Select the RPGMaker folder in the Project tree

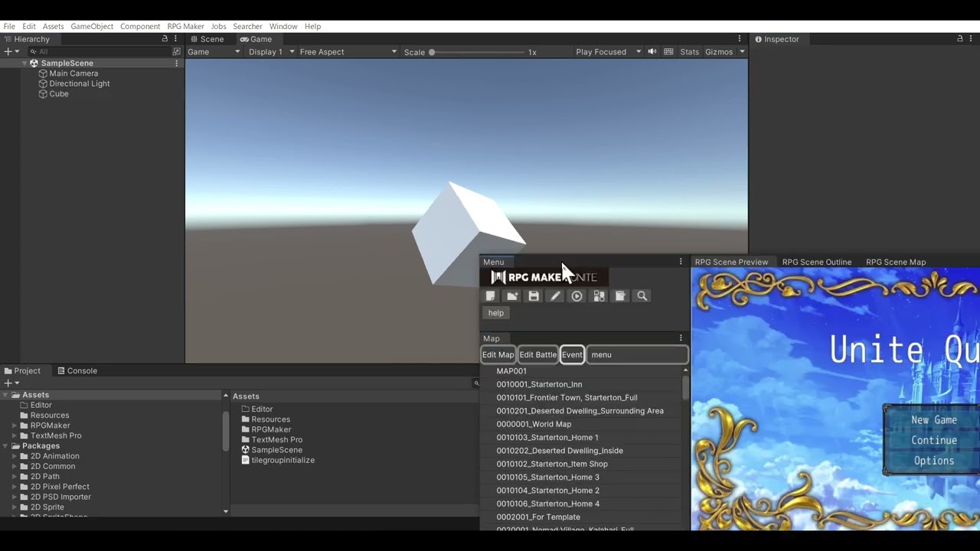click(x=51, y=425)
